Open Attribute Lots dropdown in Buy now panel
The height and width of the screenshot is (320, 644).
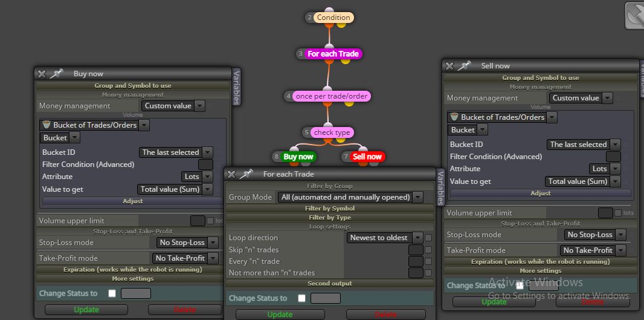(197, 177)
